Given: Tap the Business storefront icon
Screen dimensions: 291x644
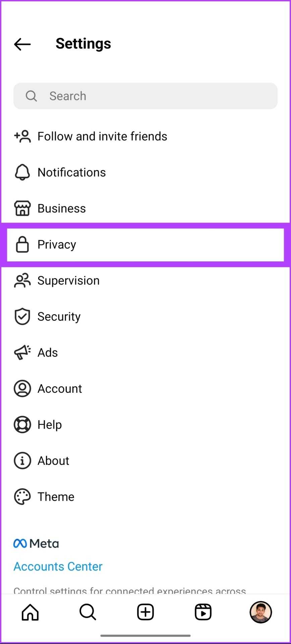Looking at the screenshot, I should point(22,208).
